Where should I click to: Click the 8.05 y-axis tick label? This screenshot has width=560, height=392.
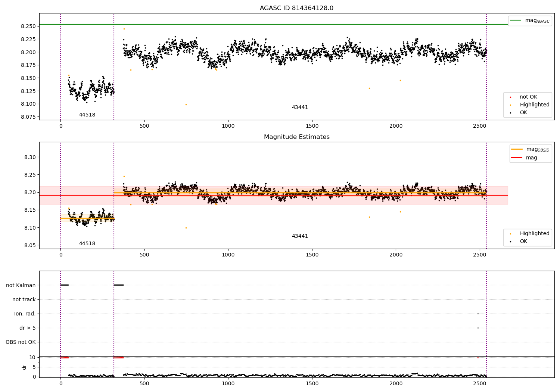(30, 246)
